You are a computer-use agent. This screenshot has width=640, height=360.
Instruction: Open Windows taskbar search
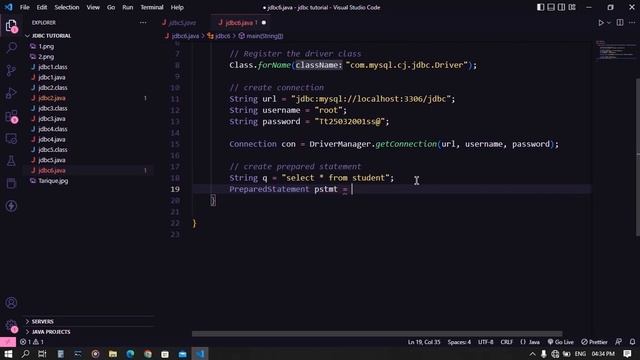(x=25, y=354)
